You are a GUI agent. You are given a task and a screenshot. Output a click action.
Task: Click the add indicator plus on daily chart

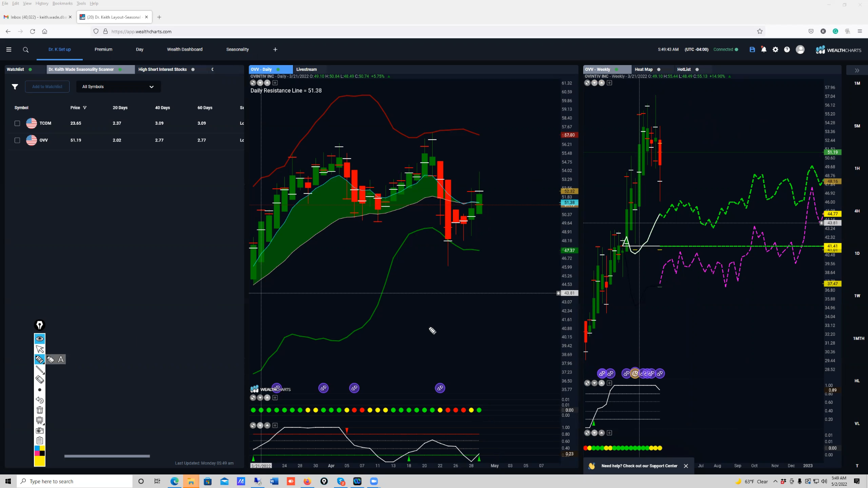(275, 83)
